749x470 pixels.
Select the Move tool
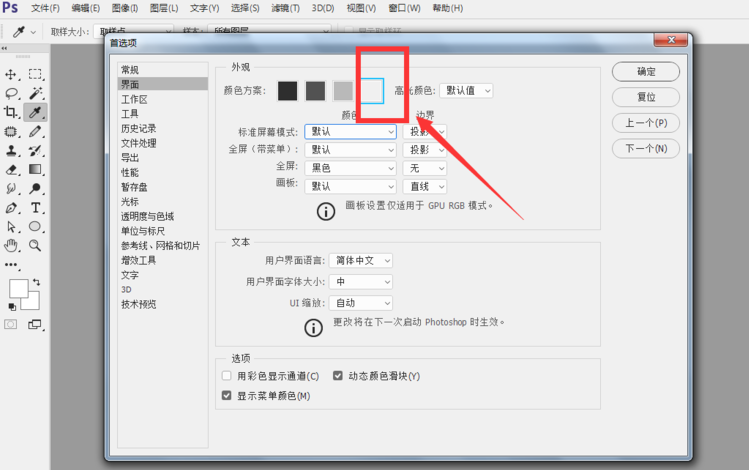tap(11, 75)
